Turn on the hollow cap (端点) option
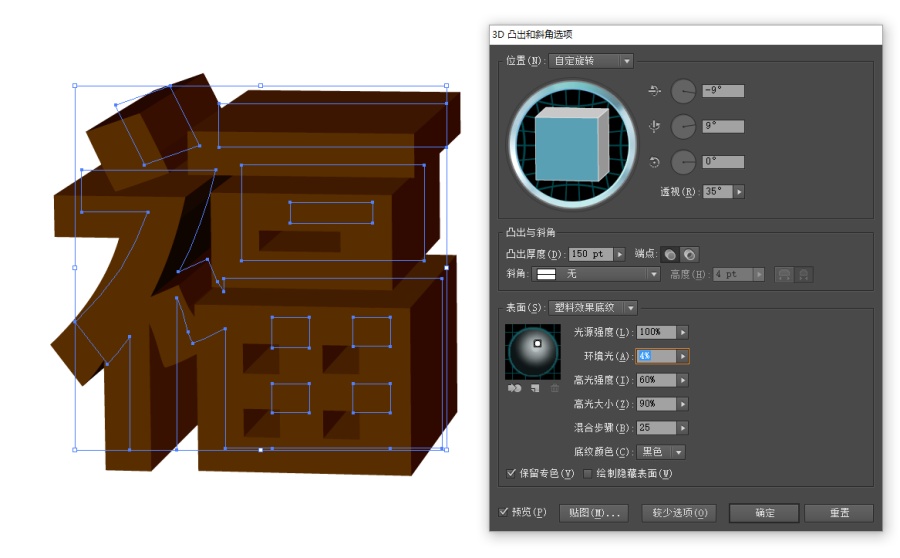 (689, 254)
